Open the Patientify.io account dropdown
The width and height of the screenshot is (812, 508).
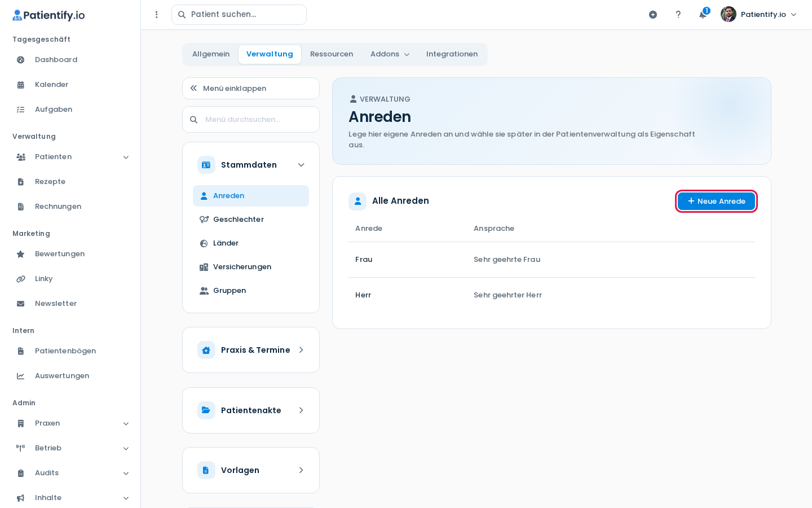click(758, 14)
